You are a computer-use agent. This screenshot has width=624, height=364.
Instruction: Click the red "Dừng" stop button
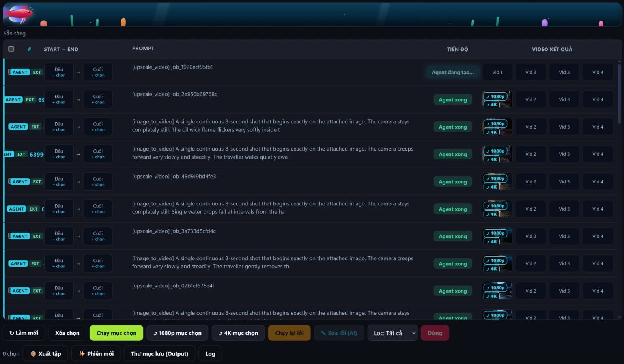435,333
